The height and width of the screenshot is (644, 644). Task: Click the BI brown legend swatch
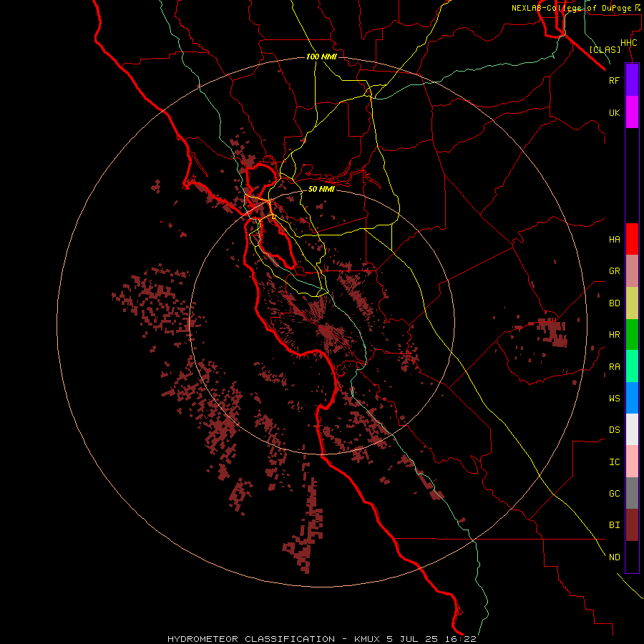pos(632,525)
